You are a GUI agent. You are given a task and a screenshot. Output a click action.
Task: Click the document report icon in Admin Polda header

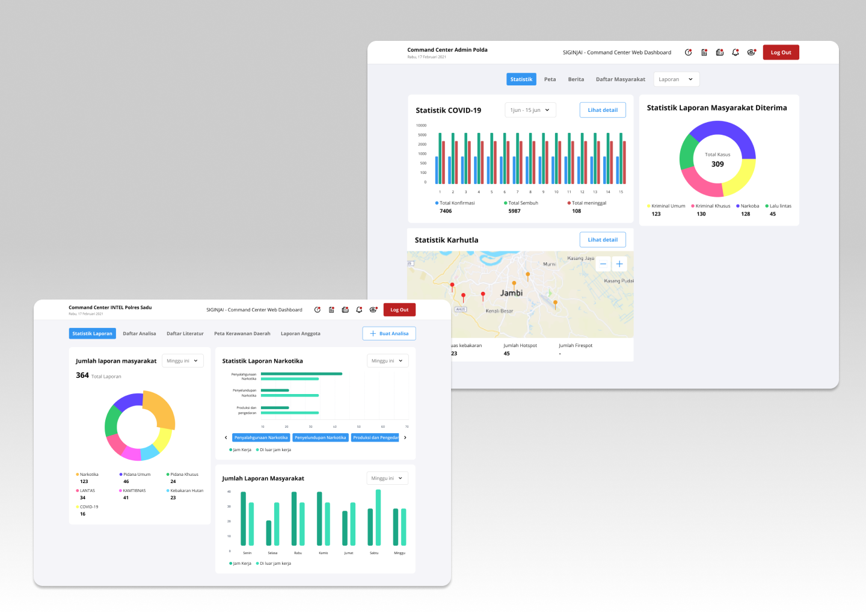(x=704, y=53)
